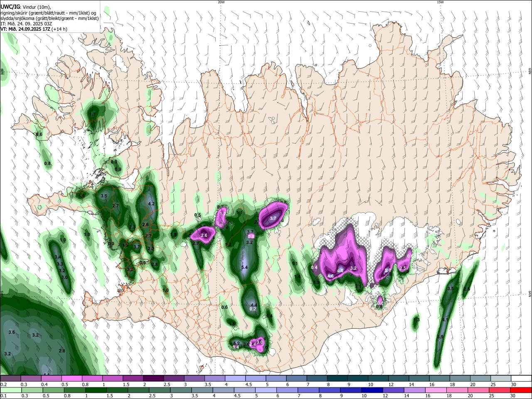Click the '0.2' label starting the upper legend row
This screenshot has height=399, width=532.
(x=3, y=384)
